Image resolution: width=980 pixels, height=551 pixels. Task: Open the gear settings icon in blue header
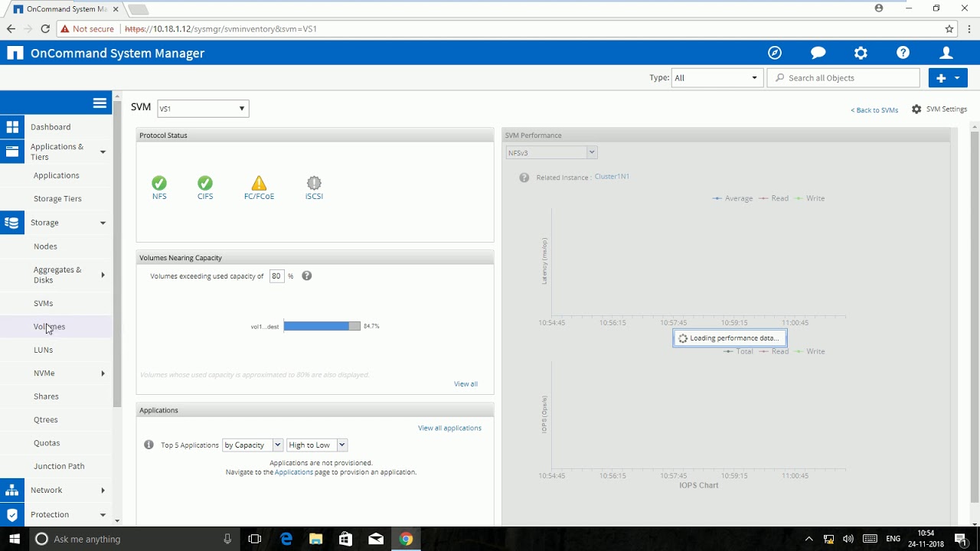click(x=861, y=53)
